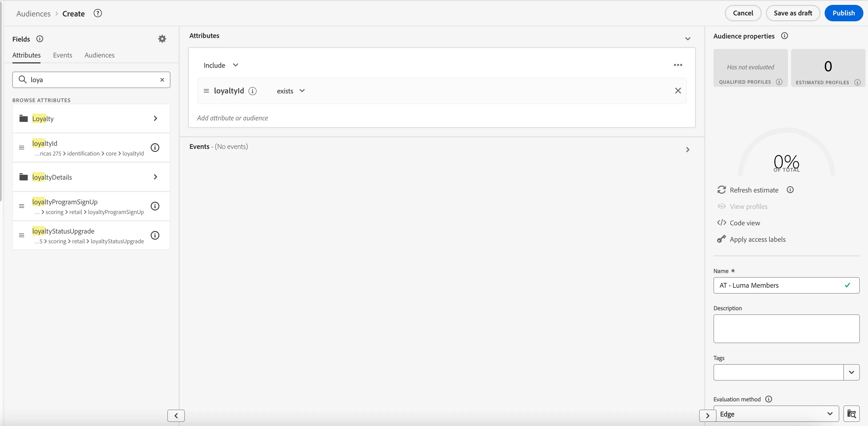
Task: Open the exists operator dropdown
Action: pyautogui.click(x=291, y=91)
